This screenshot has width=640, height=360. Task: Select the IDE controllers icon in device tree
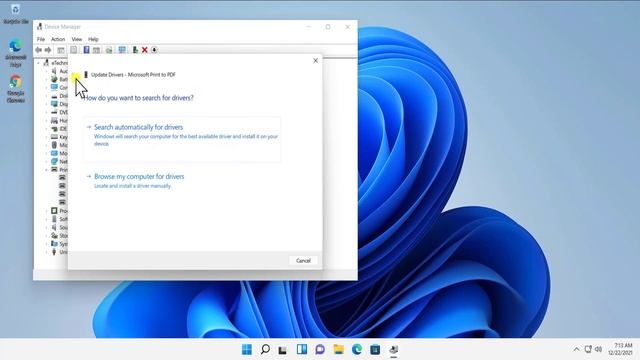54,129
